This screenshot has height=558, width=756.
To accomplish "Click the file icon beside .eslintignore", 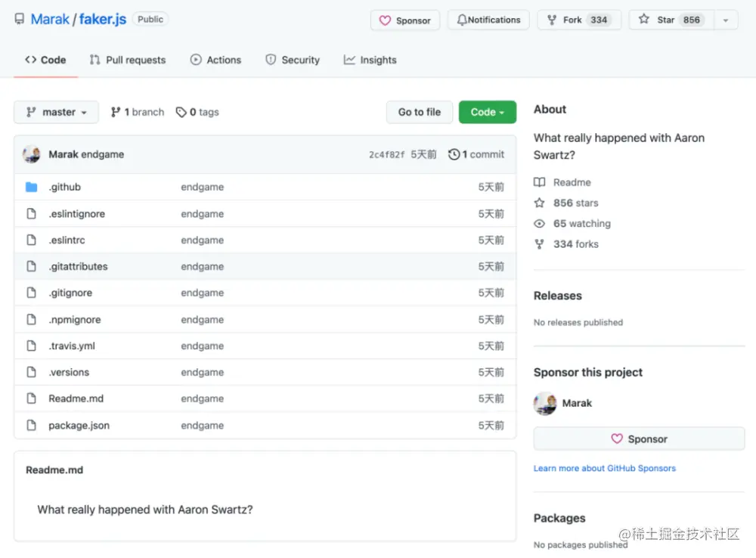I will [31, 214].
